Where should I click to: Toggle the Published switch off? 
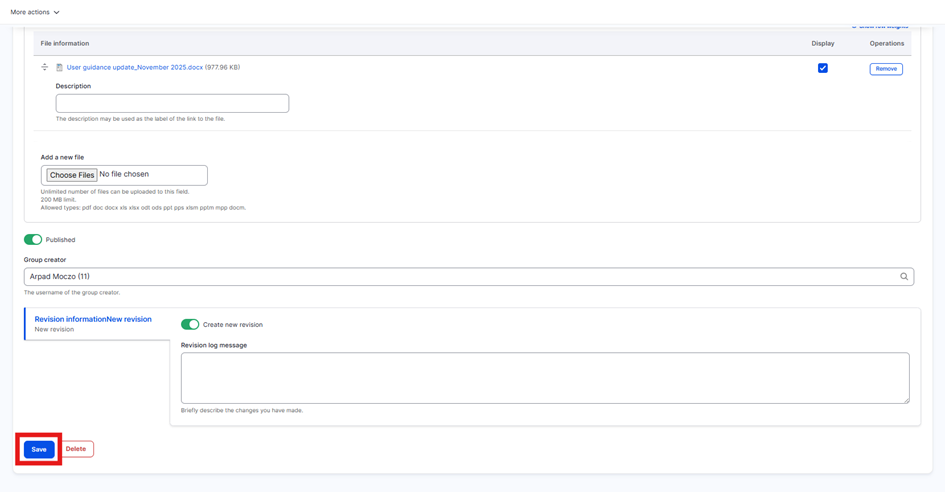[33, 240]
